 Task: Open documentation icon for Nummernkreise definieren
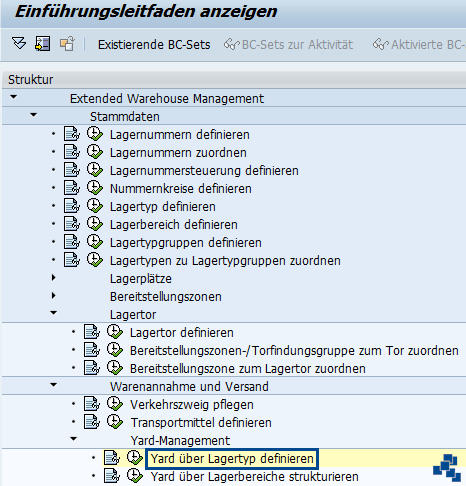pyautogui.click(x=72, y=188)
